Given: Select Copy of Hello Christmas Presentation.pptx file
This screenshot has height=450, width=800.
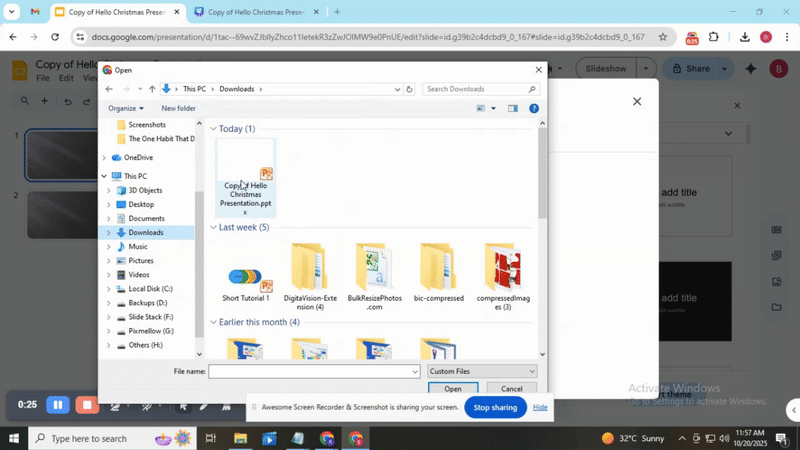Looking at the screenshot, I should click(x=246, y=177).
